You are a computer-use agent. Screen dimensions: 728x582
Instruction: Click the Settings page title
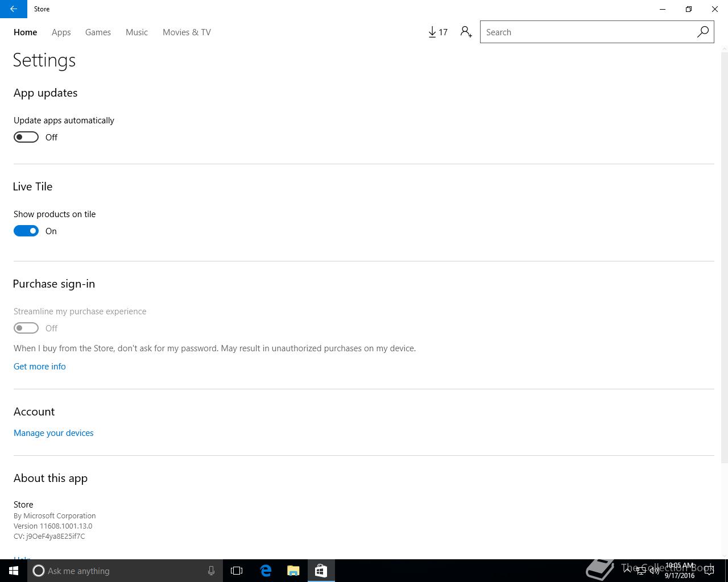[x=44, y=60]
